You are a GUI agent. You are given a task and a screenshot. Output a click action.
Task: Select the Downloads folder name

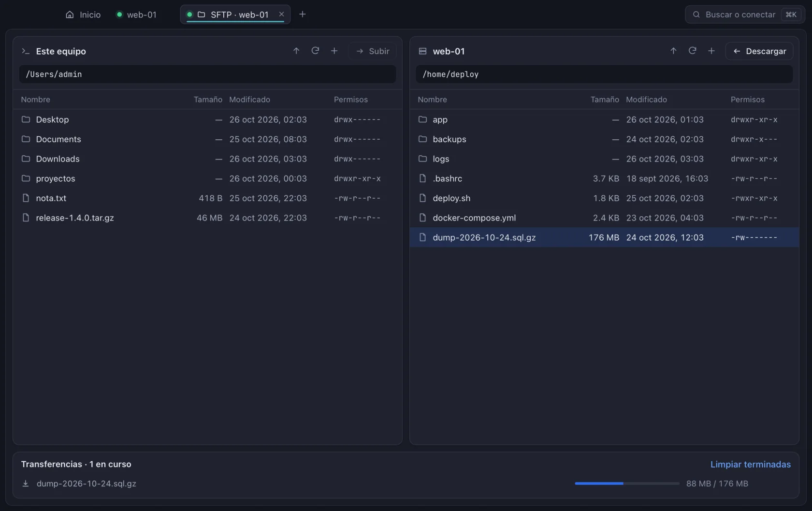tap(58, 159)
